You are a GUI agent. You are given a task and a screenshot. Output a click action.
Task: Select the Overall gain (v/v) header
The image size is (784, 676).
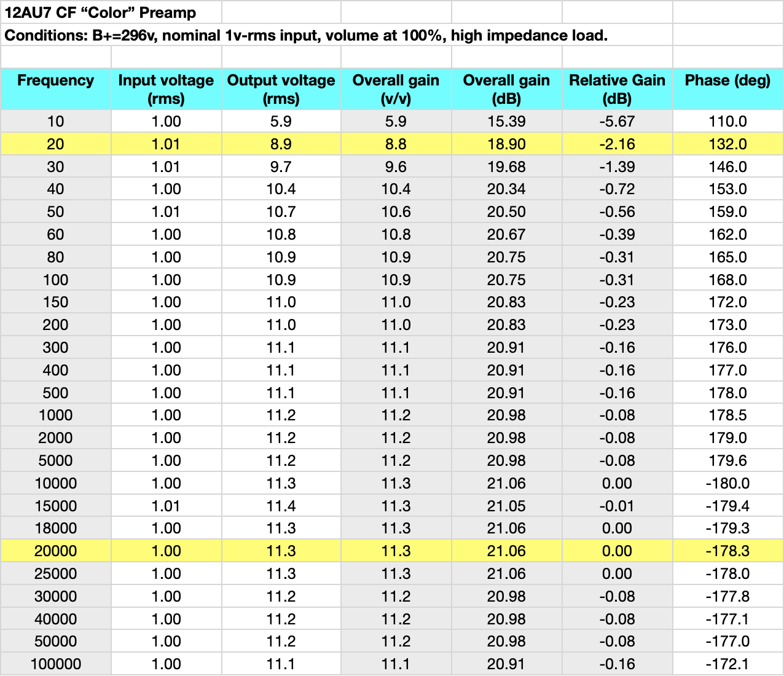click(x=396, y=89)
